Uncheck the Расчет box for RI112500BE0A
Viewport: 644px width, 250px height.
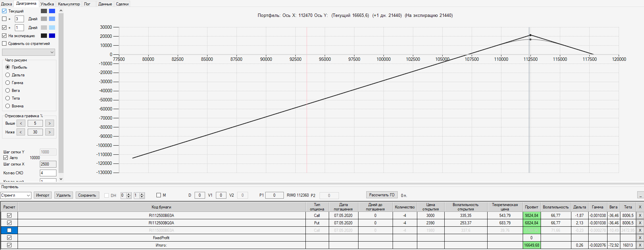(9, 216)
